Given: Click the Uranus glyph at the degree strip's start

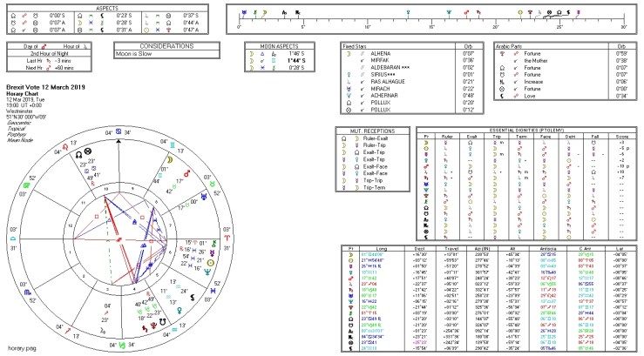Looking at the screenshot, I should [x=243, y=13].
